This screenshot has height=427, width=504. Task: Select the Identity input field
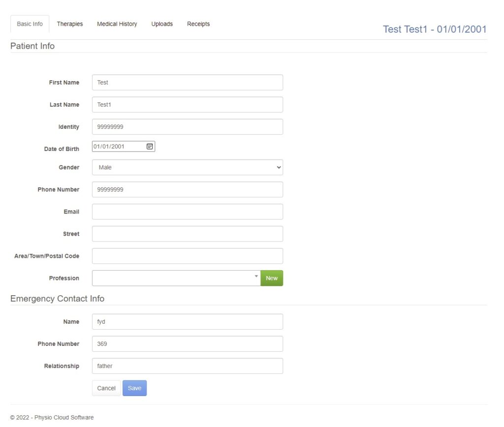tap(188, 127)
